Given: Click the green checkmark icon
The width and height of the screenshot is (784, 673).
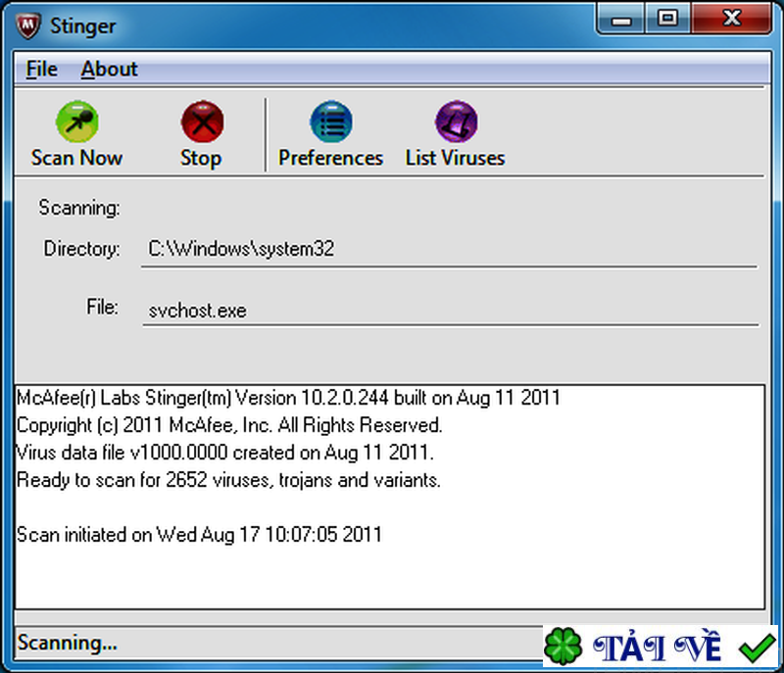Looking at the screenshot, I should click(x=755, y=645).
